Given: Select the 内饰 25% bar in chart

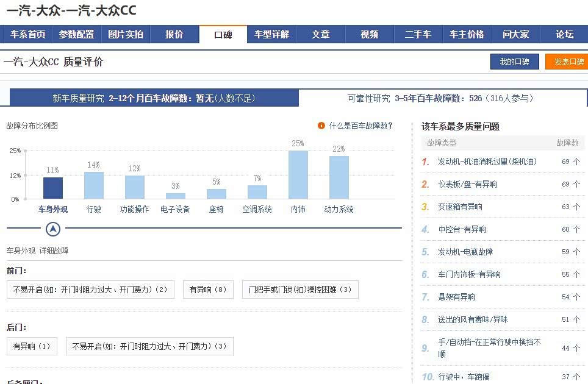Looking at the screenshot, I should click(298, 174).
